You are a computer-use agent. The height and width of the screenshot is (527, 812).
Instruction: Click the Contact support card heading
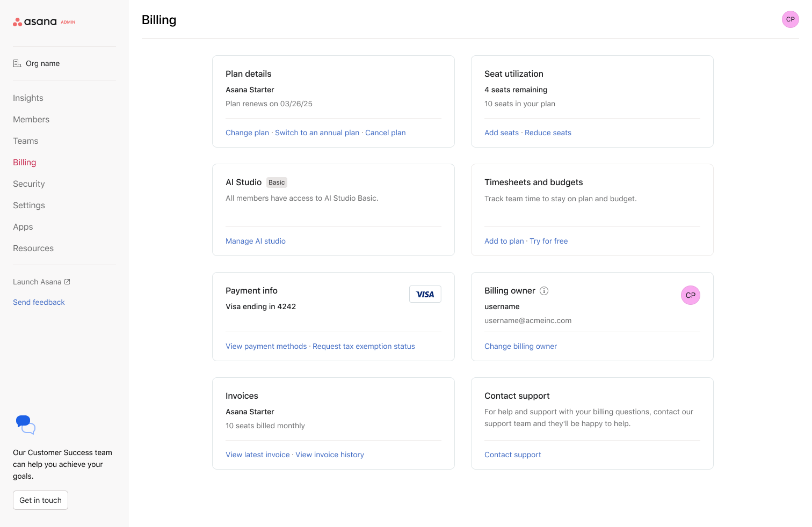(x=517, y=396)
